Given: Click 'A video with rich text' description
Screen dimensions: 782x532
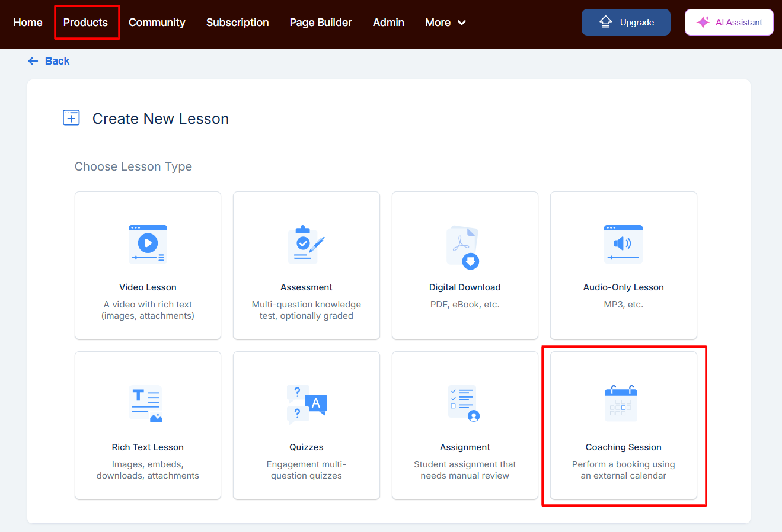Looking at the screenshot, I should click(x=148, y=310).
